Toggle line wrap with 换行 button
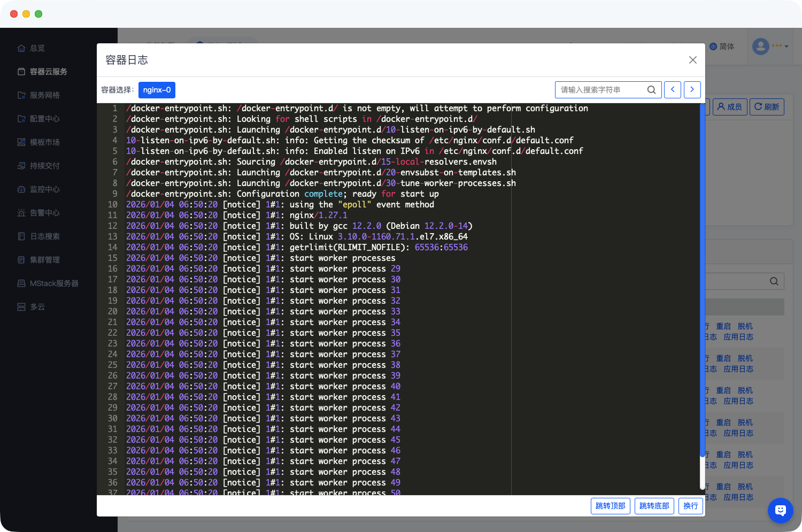This screenshot has width=802, height=532. tap(690, 506)
